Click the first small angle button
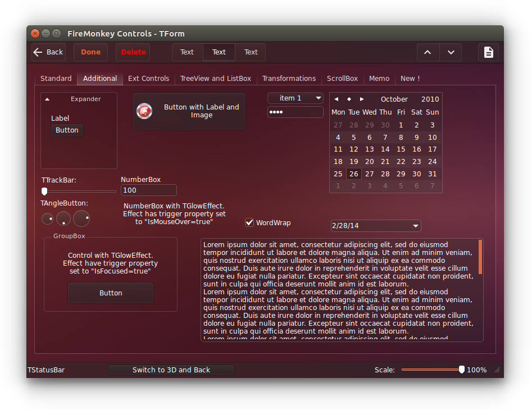Viewport: 532px width, 410px height. click(x=48, y=218)
